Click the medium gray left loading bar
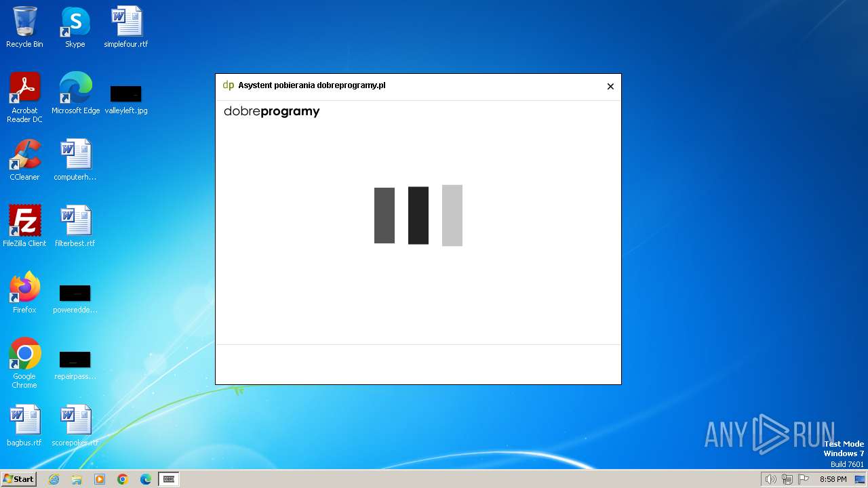Image resolution: width=868 pixels, height=488 pixels. pyautogui.click(x=384, y=216)
